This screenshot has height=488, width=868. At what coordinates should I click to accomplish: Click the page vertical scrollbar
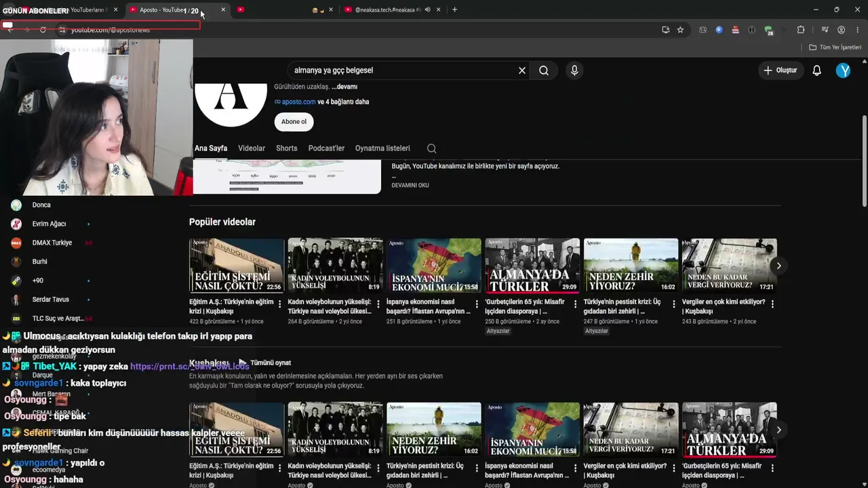point(864,163)
